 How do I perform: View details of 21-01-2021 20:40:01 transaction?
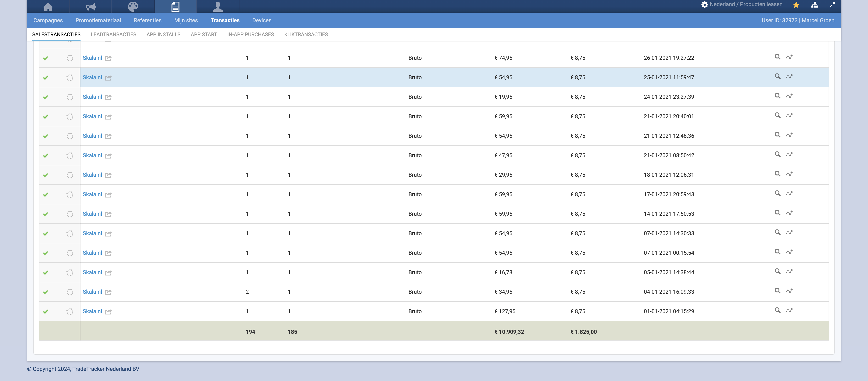777,115
